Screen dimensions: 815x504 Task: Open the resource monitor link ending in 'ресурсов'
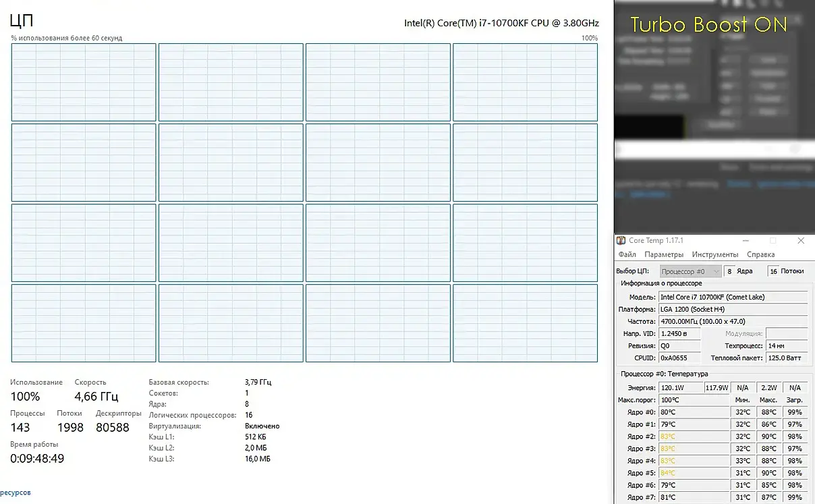[x=16, y=493]
